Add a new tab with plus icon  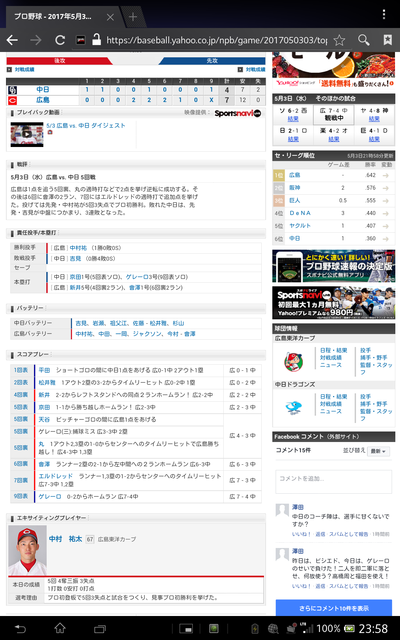pyautogui.click(x=133, y=17)
